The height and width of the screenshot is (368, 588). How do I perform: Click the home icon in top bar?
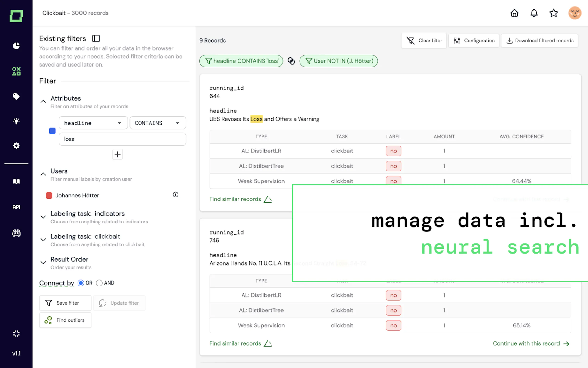[514, 13]
